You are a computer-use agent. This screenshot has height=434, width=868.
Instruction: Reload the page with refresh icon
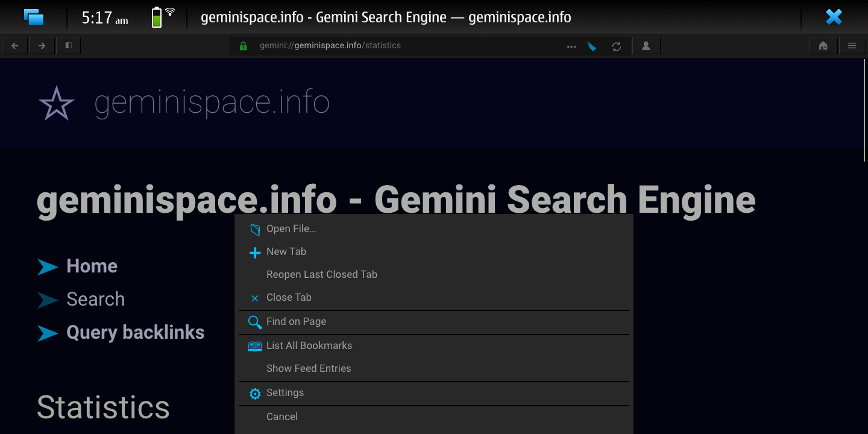coord(616,46)
